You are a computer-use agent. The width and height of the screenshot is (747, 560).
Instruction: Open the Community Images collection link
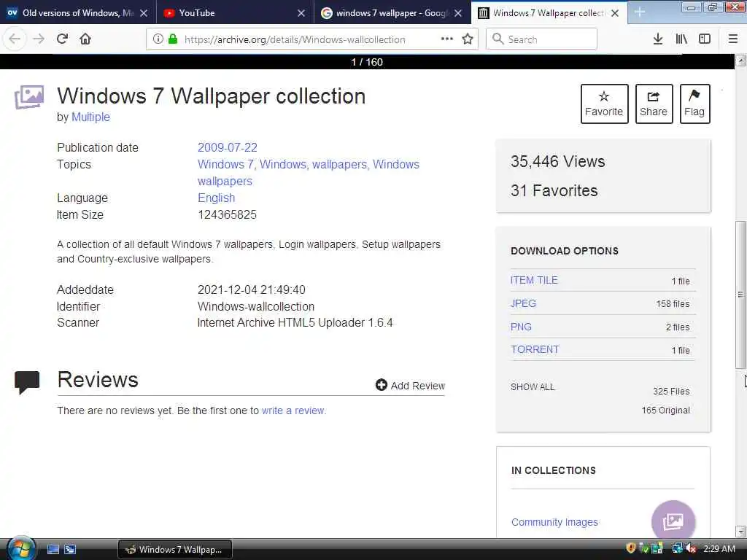click(554, 522)
